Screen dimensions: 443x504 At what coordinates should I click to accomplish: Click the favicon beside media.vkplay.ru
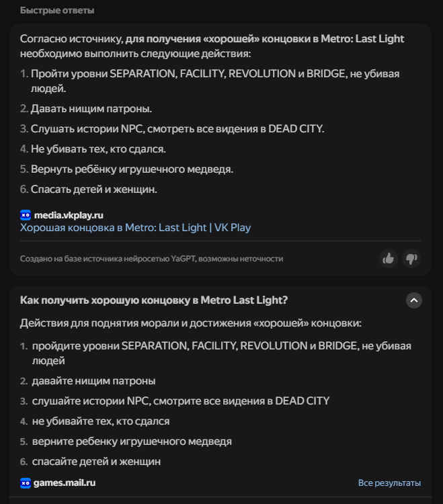tap(26, 215)
